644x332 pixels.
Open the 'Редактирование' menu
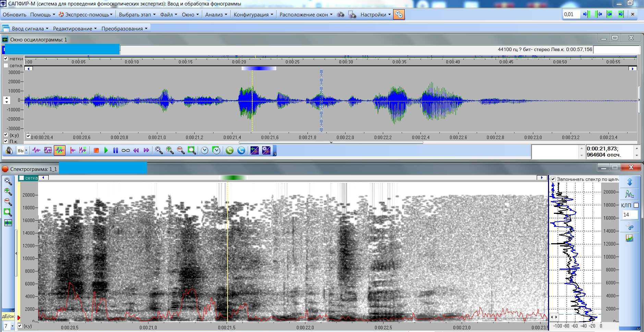click(x=75, y=28)
